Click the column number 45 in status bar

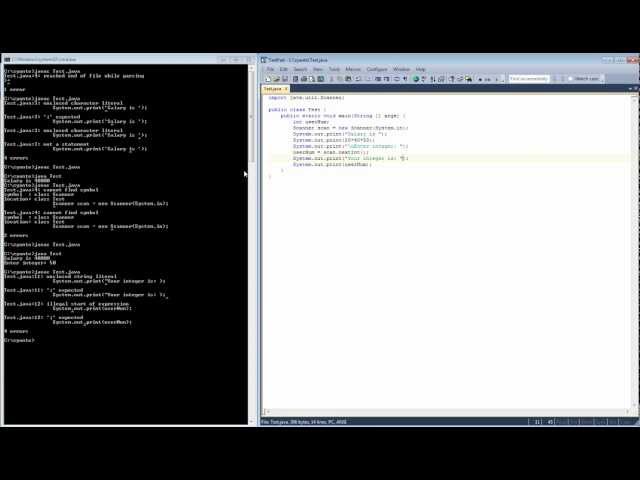click(x=550, y=422)
